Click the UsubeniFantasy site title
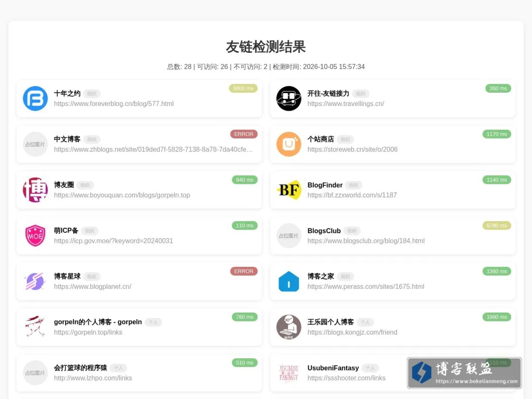This screenshot has width=532, height=399. coord(333,368)
